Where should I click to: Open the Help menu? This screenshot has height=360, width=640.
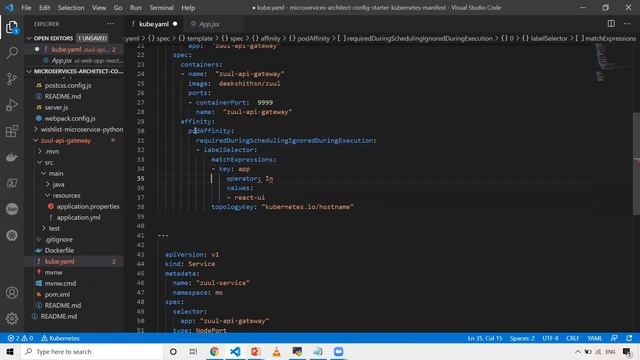188,8
